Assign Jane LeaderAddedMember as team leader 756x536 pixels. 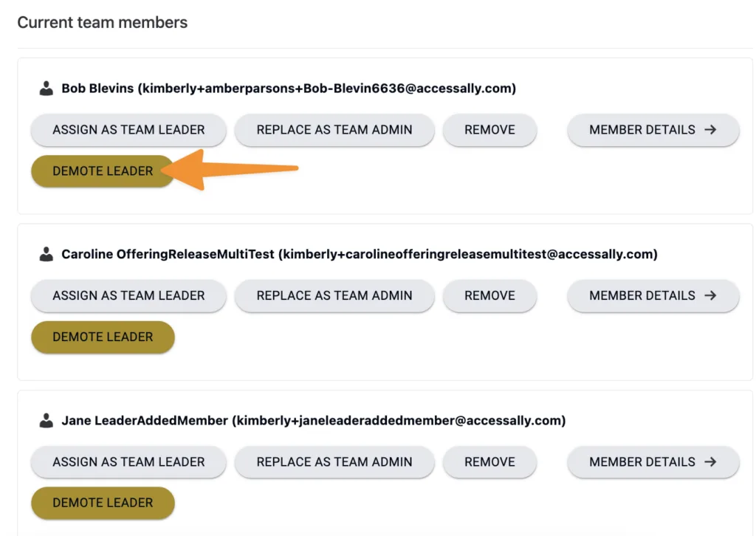(x=128, y=462)
